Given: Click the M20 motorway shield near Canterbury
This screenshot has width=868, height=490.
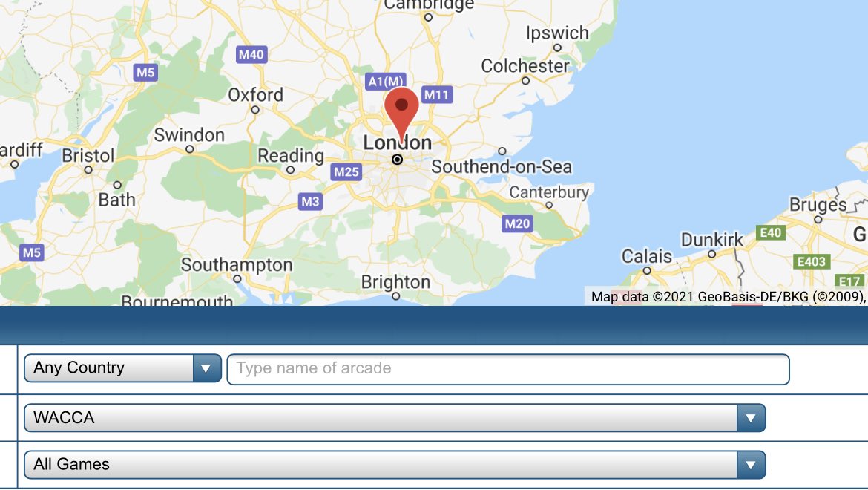Looking at the screenshot, I should click(518, 223).
